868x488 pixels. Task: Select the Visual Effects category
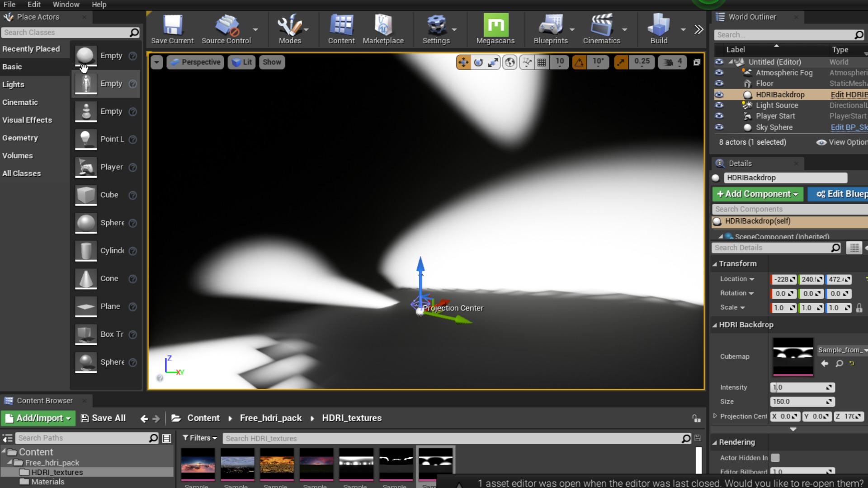(27, 120)
